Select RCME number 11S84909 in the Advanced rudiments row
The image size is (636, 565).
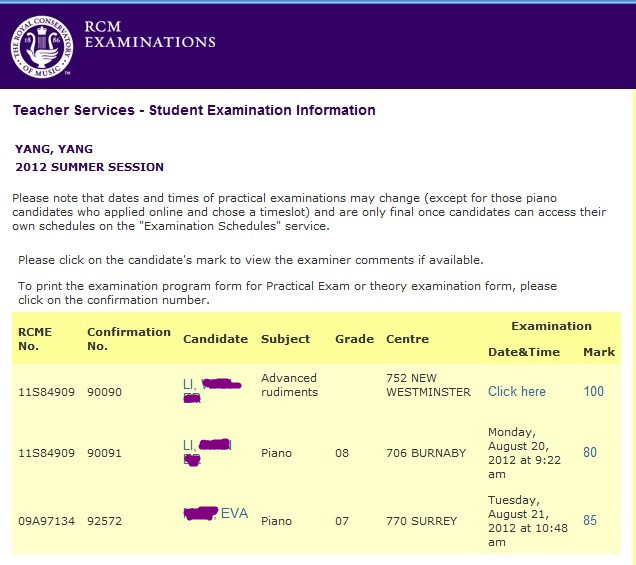[47, 392]
